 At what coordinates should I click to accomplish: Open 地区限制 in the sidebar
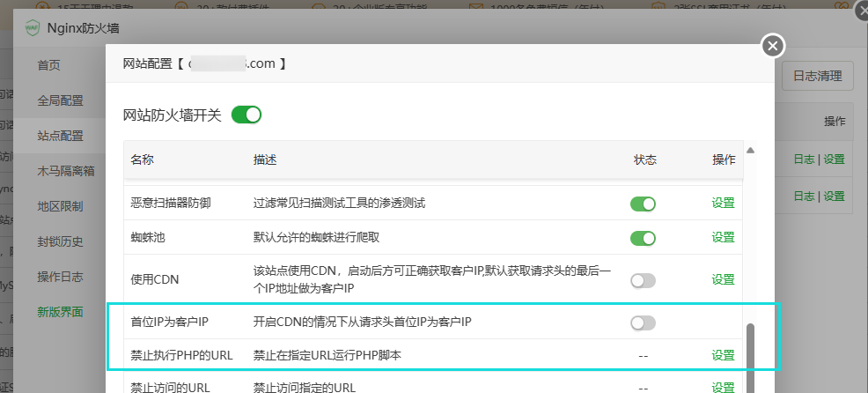coord(60,206)
